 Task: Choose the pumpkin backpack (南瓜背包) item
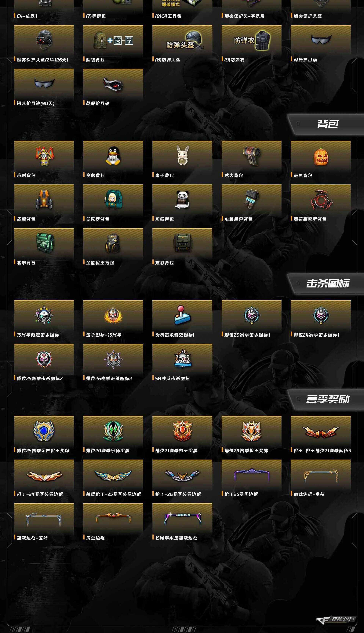[321, 159]
